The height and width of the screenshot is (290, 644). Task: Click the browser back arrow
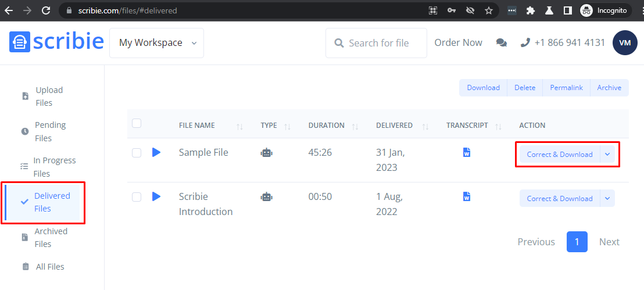9,10
